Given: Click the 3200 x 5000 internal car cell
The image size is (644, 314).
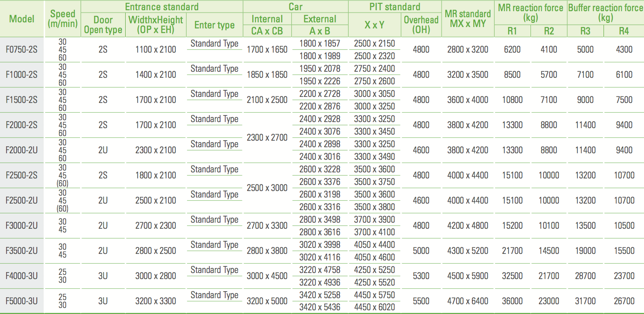Looking at the screenshot, I should click(267, 301).
